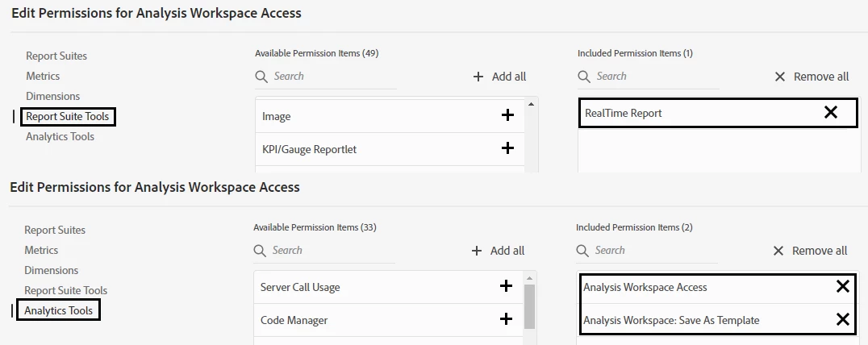Open Dimensions in the panel listing RealTime Report
Viewport: 868px width, 345px height.
pos(52,96)
